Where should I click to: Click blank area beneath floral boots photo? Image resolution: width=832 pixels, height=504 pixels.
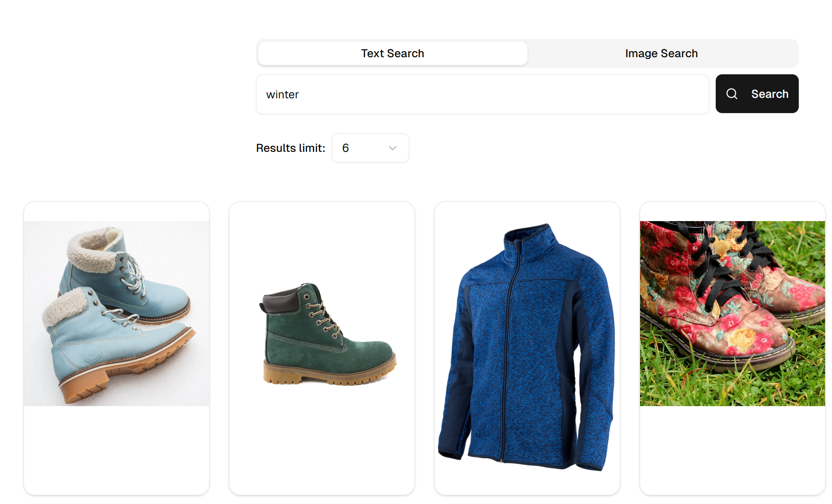pos(732,450)
